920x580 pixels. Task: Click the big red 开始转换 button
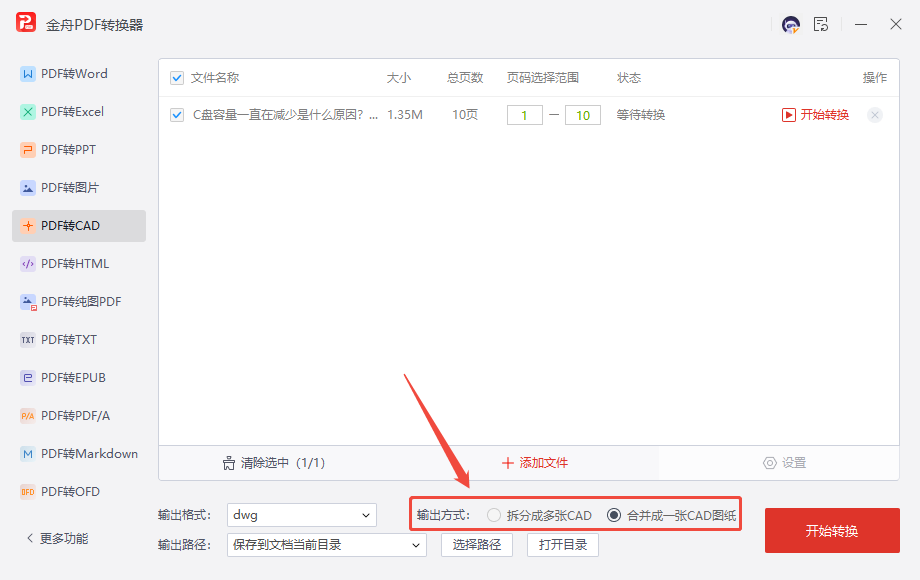tap(832, 531)
